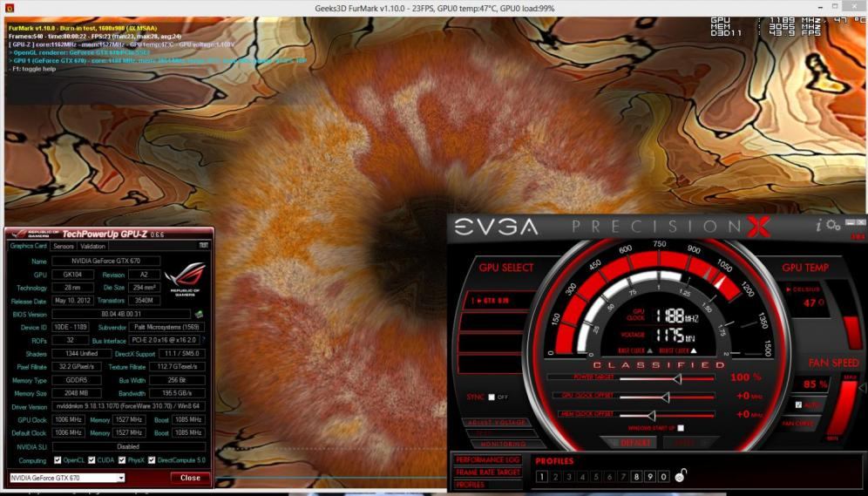The width and height of the screenshot is (868, 496).
Task: Switch to Validation tab
Action: [x=92, y=246]
